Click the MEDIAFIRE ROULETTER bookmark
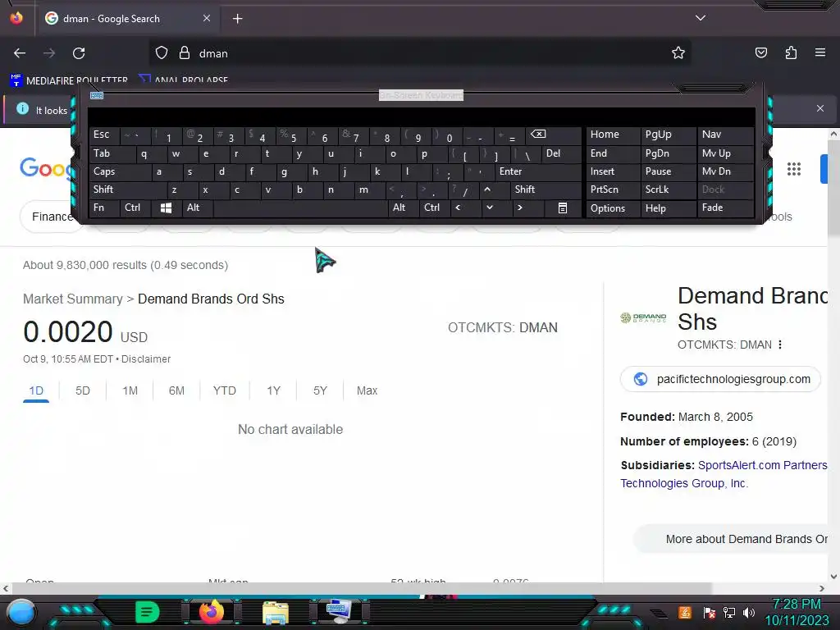 coord(69,80)
